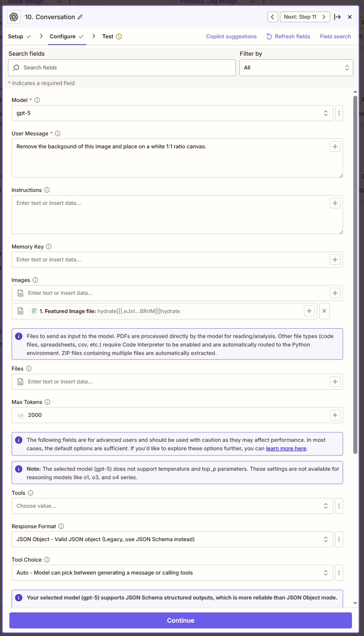This screenshot has width=364, height=636.
Task: Open the Tools Choose value dropdown
Action: point(172,506)
